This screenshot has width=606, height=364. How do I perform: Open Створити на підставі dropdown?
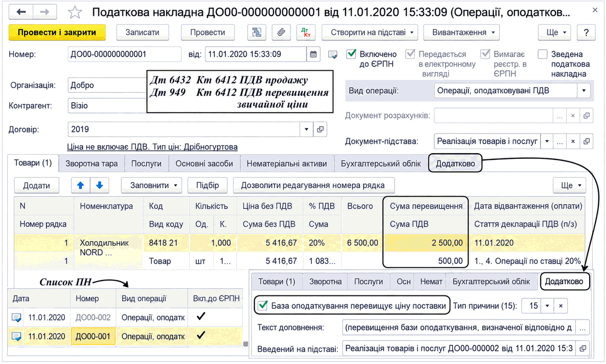coord(370,33)
